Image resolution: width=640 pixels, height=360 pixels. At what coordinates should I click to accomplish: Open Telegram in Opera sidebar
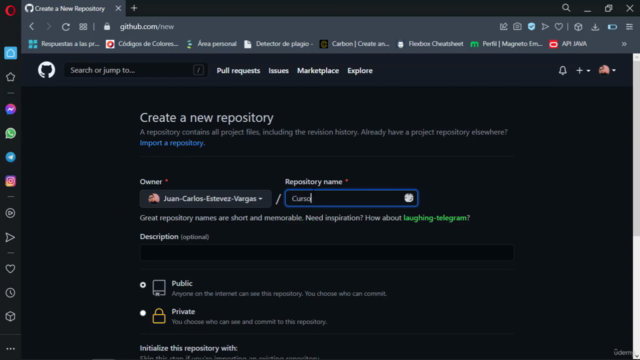pyautogui.click(x=11, y=157)
